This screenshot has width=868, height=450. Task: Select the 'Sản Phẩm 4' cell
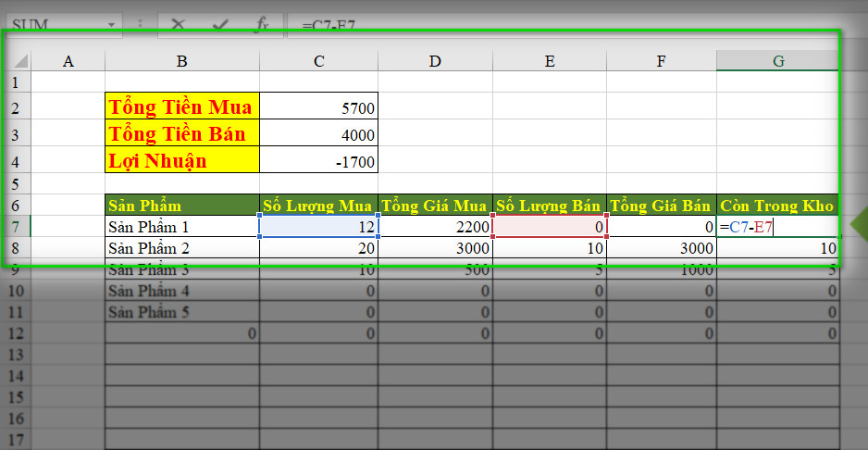(x=182, y=291)
